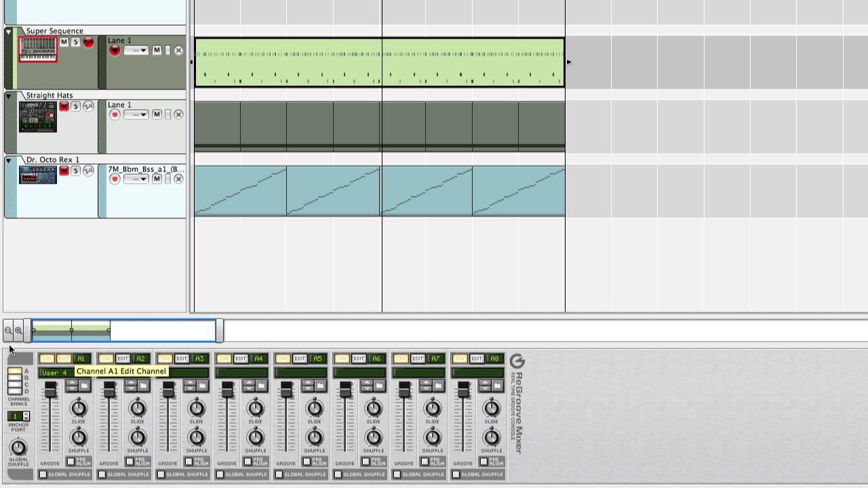
Task: Enable Pre Align on channel A1
Action: [x=71, y=462]
